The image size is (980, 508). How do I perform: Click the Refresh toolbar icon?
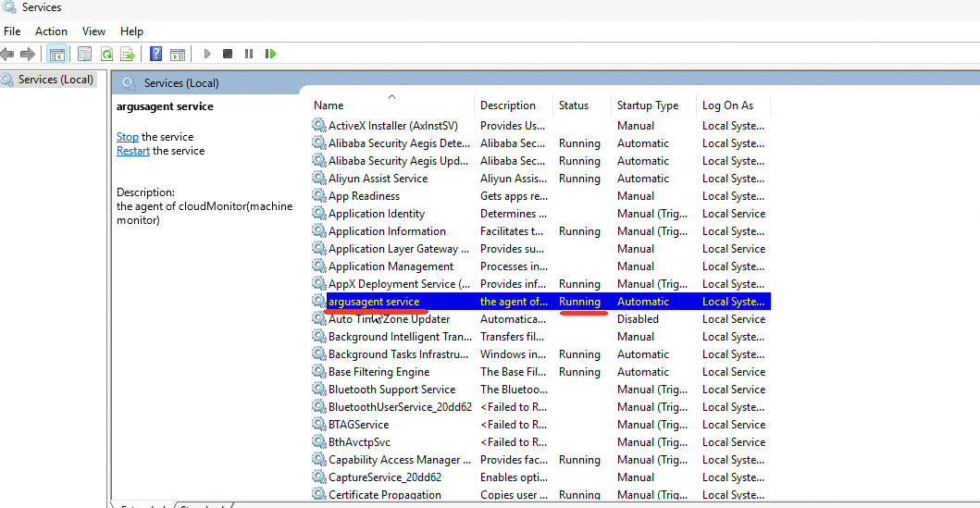tap(106, 55)
